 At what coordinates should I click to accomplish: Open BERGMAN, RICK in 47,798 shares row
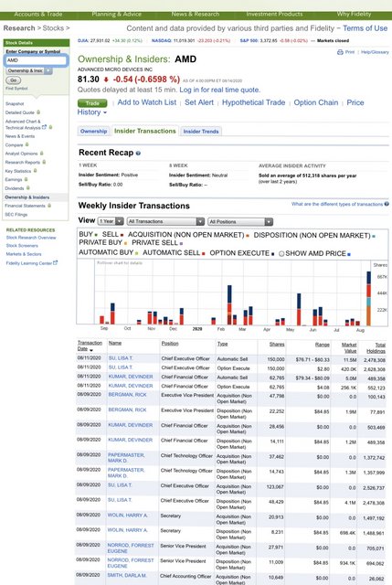pos(127,394)
